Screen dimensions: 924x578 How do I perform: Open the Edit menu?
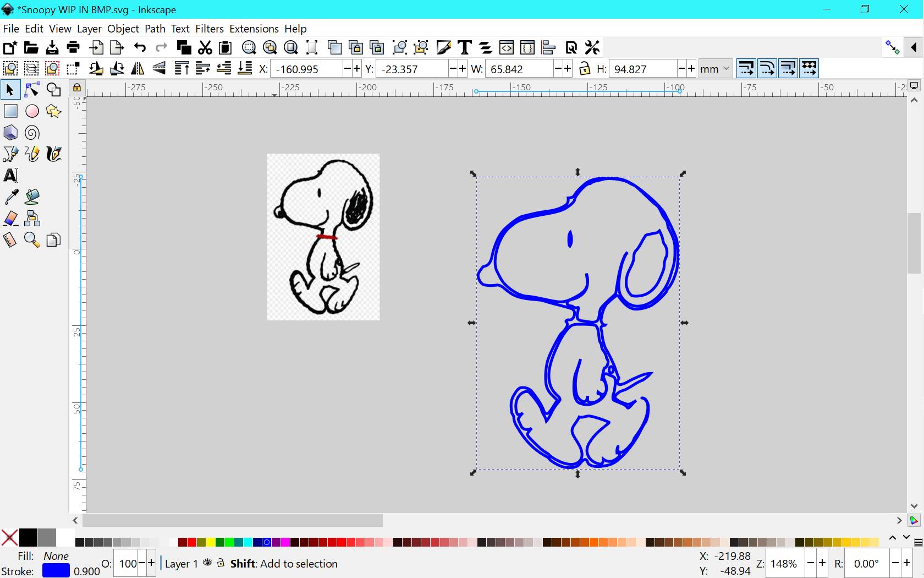34,29
